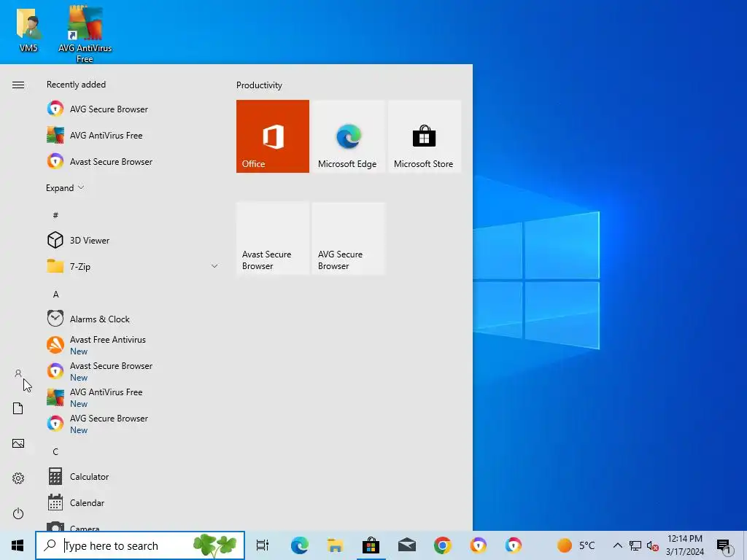Launch AVG Secure Browser under Recently added

point(134,109)
